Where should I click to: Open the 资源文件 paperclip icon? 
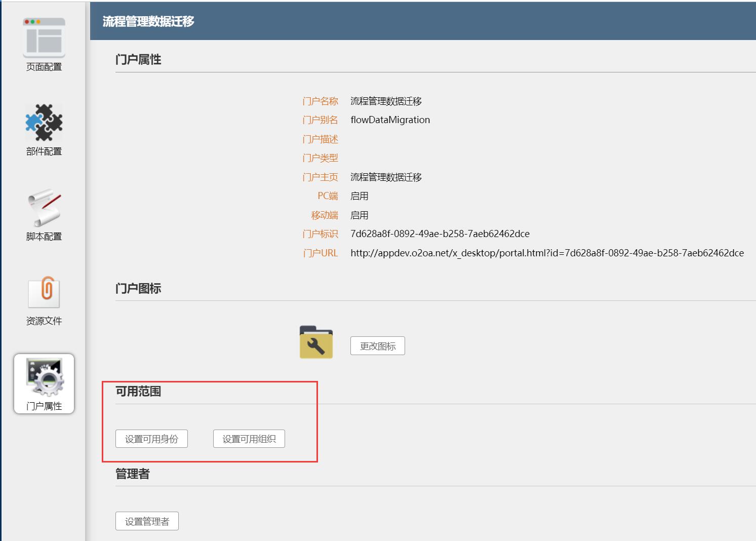[44, 292]
